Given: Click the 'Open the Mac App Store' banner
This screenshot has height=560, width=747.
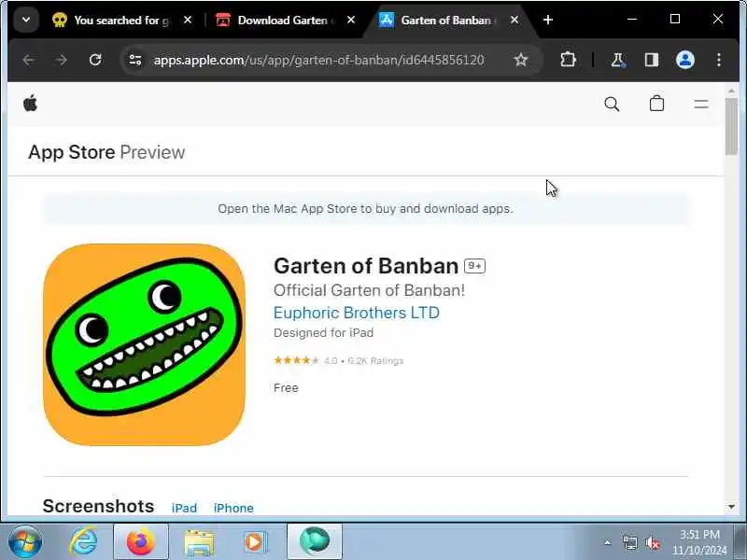Looking at the screenshot, I should (x=365, y=208).
